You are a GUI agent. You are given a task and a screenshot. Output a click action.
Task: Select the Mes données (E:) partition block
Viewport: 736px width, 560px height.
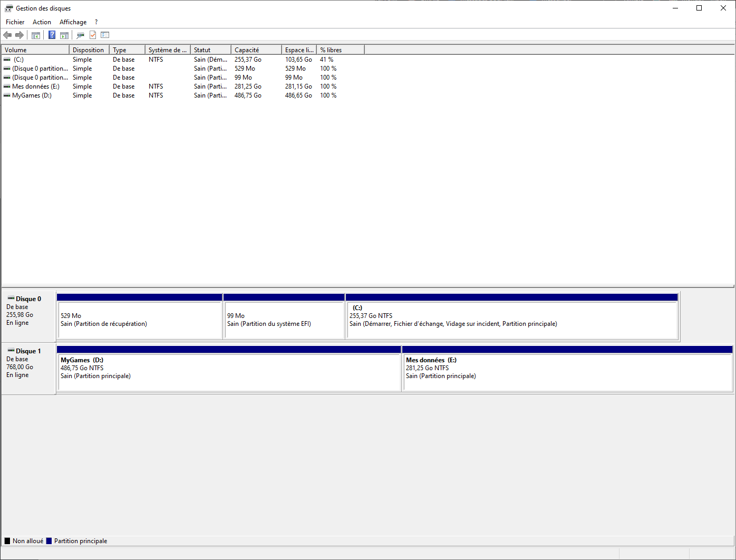tap(567, 369)
